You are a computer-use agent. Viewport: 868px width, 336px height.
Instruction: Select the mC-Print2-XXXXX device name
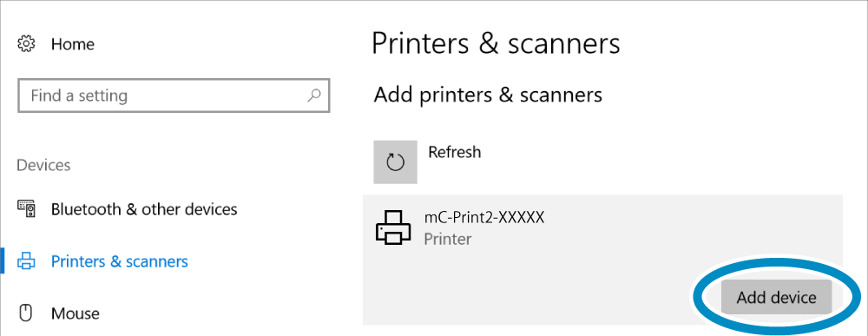click(484, 217)
